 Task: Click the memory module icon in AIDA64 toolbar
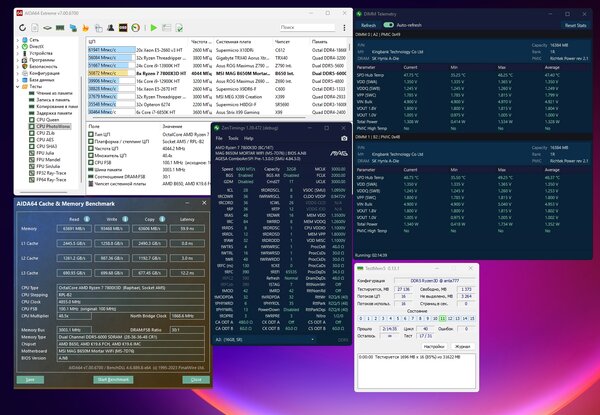coord(60,28)
